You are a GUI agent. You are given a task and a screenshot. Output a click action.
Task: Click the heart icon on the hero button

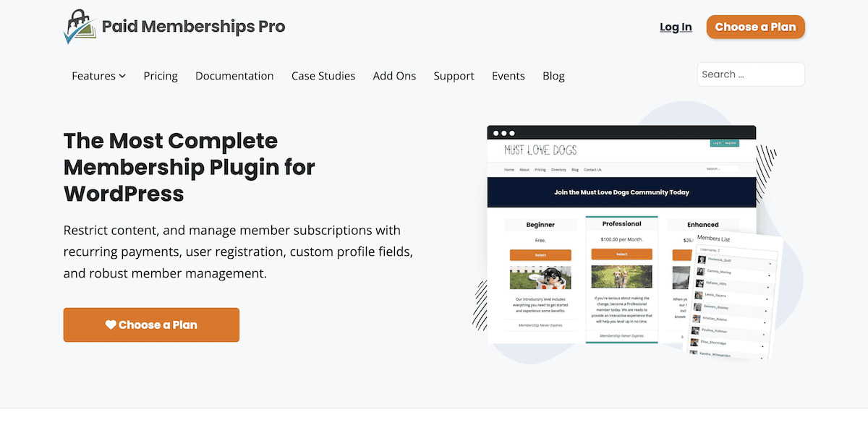coord(111,325)
